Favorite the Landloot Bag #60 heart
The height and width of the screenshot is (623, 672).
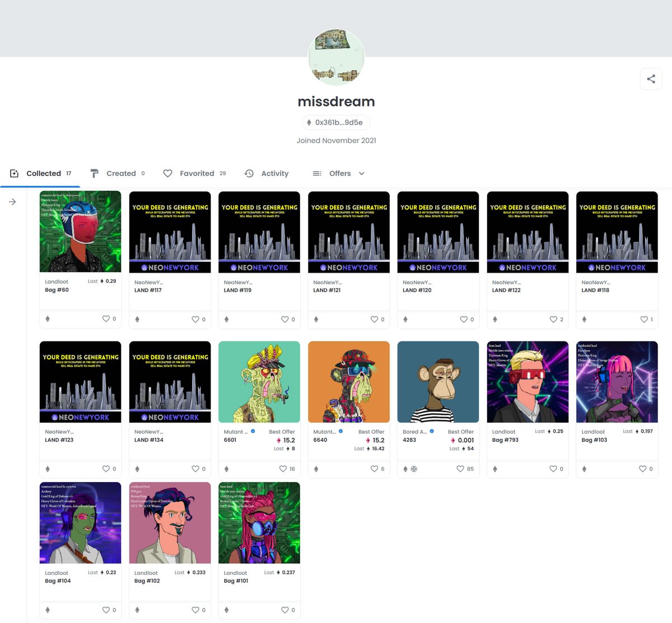coord(106,319)
